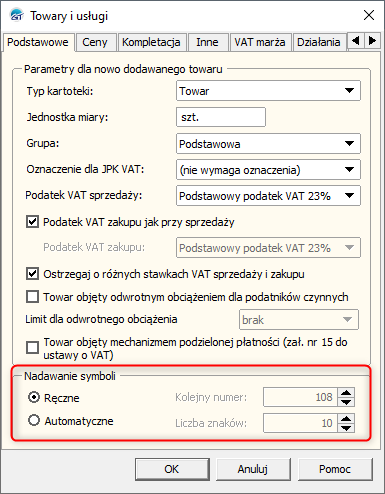Switch to the Ceny tab
The image size is (385, 494).
pos(95,42)
